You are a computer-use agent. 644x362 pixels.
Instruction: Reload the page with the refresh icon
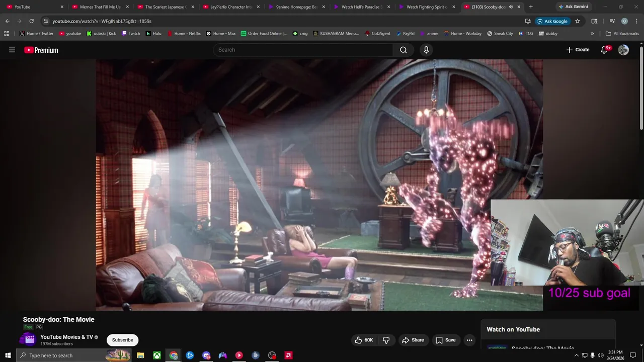click(x=31, y=21)
